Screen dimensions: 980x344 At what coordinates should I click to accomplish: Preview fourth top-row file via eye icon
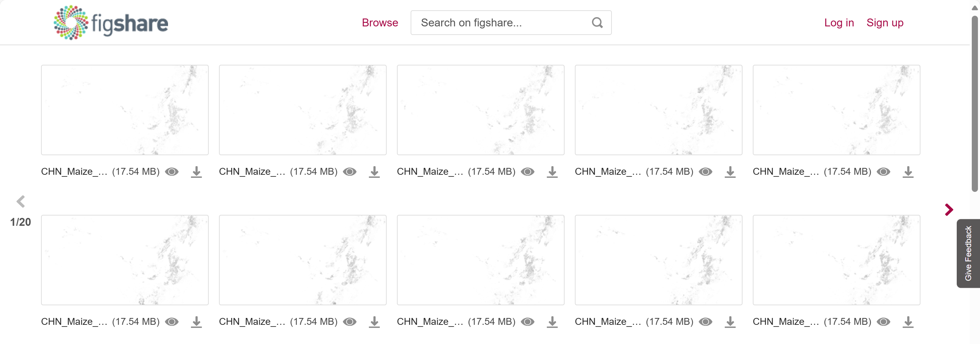pos(706,172)
